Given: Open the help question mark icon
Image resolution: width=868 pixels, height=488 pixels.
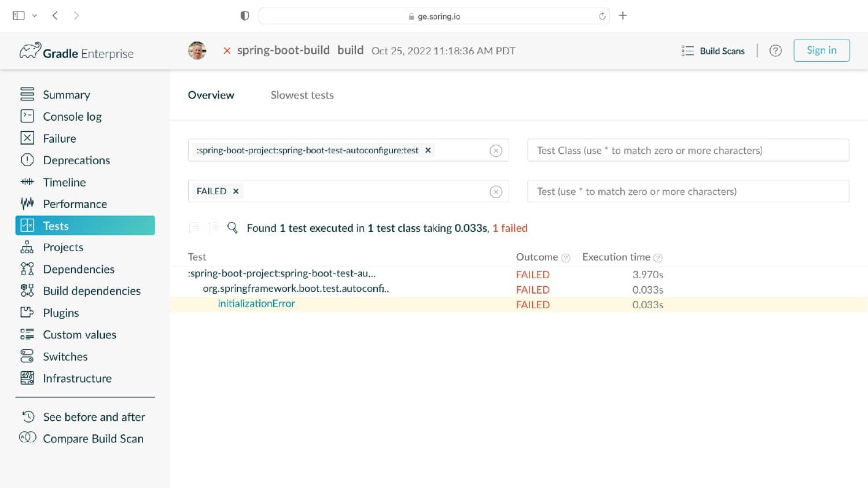Looking at the screenshot, I should click(775, 51).
